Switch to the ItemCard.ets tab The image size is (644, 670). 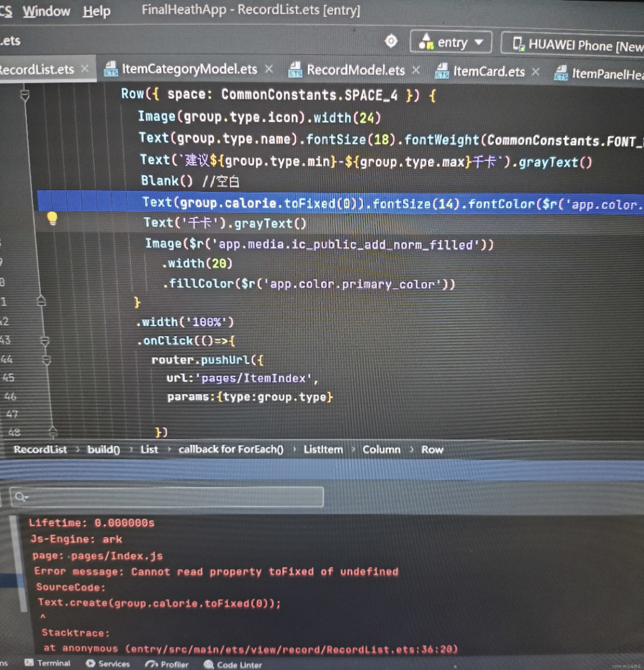click(x=489, y=71)
